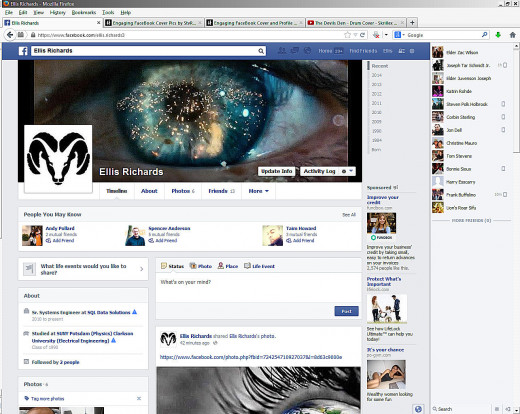Open the friend requests icon
Screen dimensions: 520x414
282,51
